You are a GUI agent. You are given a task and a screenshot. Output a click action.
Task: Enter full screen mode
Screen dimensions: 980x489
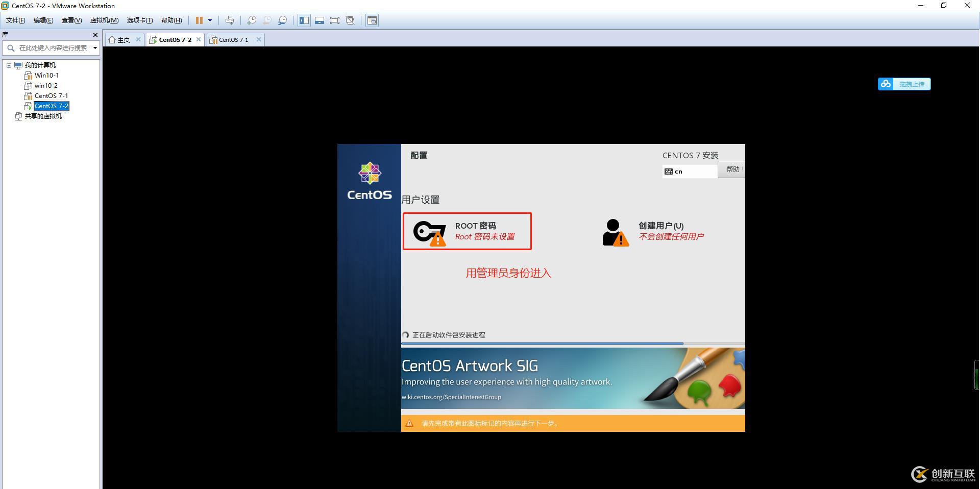tap(335, 20)
